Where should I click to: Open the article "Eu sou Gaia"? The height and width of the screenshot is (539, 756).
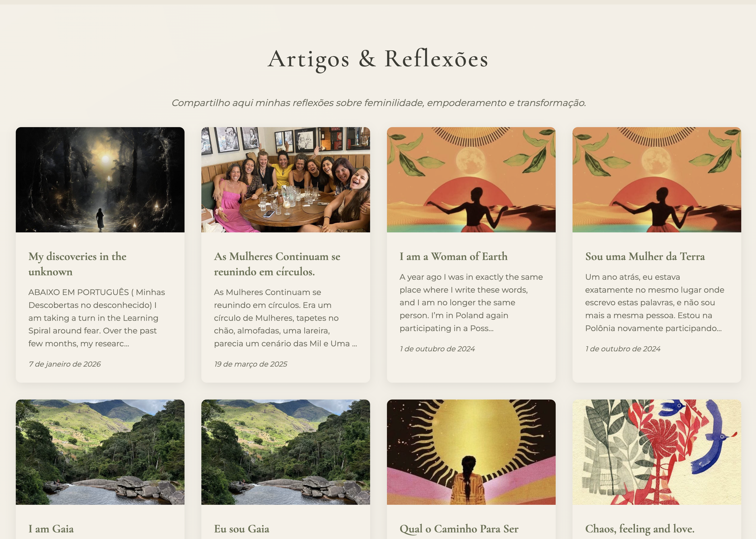[242, 529]
